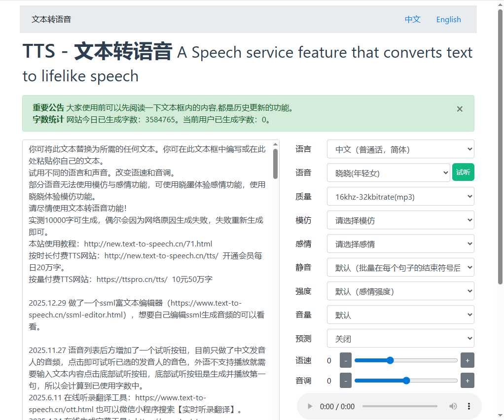Increase 语速 using the plus button

pos(467,360)
